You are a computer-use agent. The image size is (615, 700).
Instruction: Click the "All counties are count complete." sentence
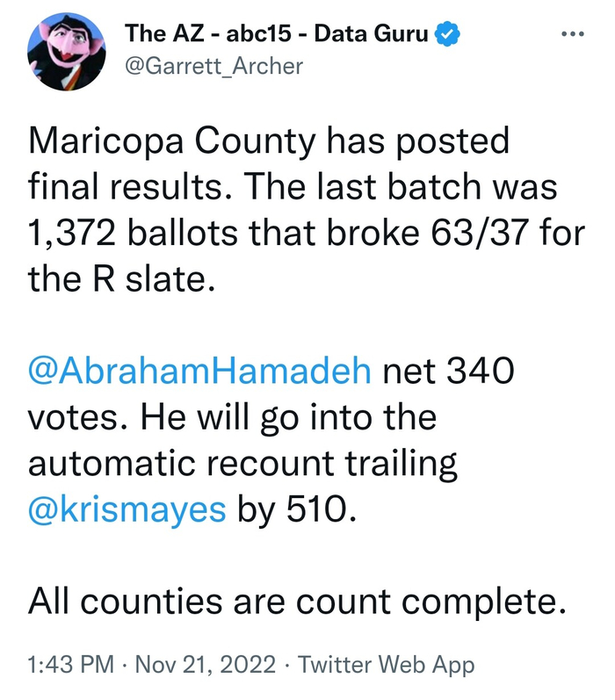coord(294,603)
